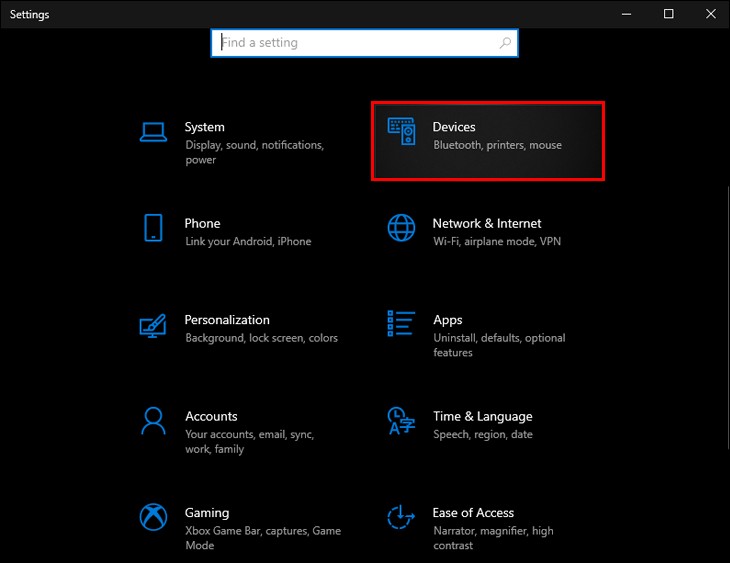
Task: Open the Personalization category title
Action: 227,320
